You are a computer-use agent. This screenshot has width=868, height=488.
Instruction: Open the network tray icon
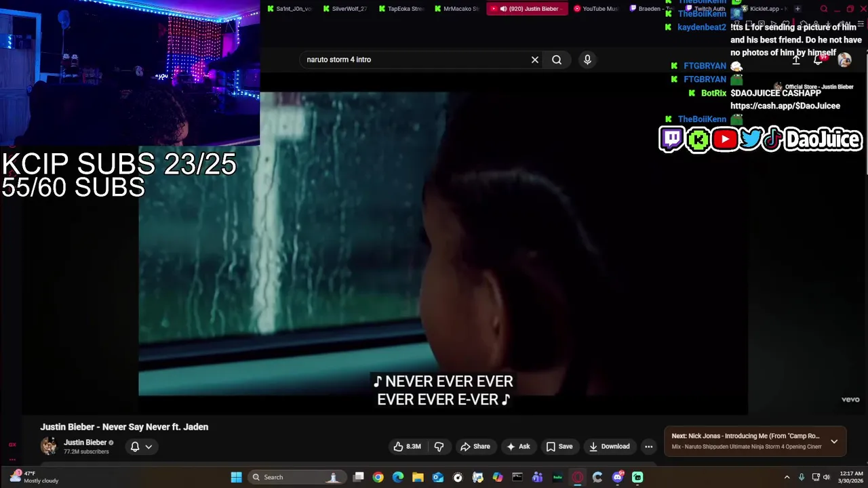point(815,477)
